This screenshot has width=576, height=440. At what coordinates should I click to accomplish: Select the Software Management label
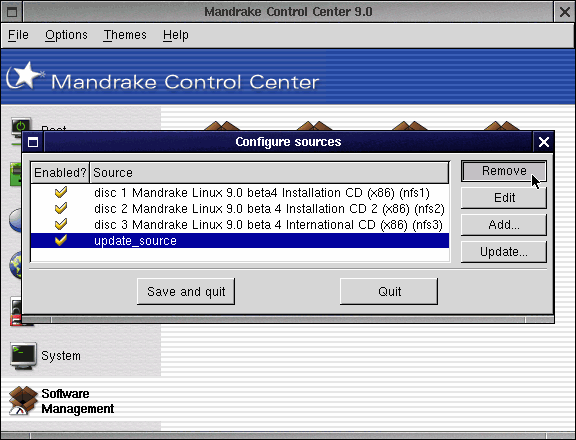(78, 401)
